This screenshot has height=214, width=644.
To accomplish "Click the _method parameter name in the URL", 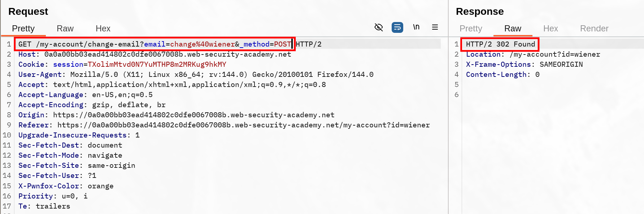I will (x=256, y=44).
